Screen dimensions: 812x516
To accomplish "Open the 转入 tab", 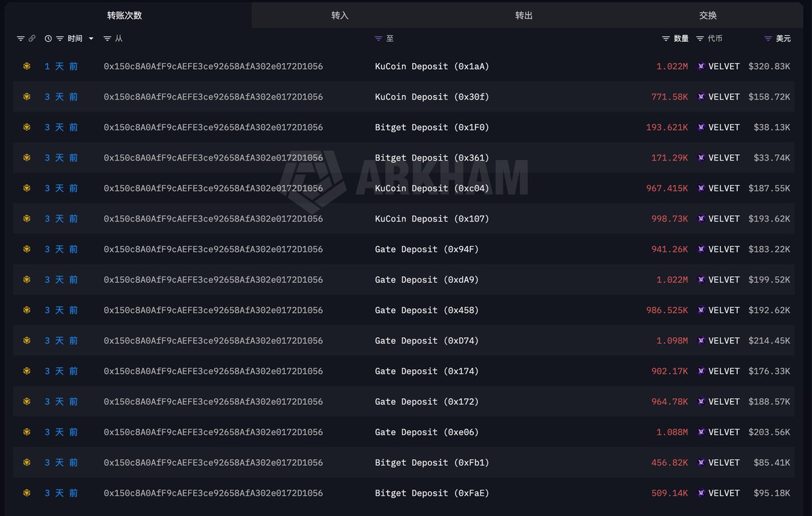I will tap(340, 15).
